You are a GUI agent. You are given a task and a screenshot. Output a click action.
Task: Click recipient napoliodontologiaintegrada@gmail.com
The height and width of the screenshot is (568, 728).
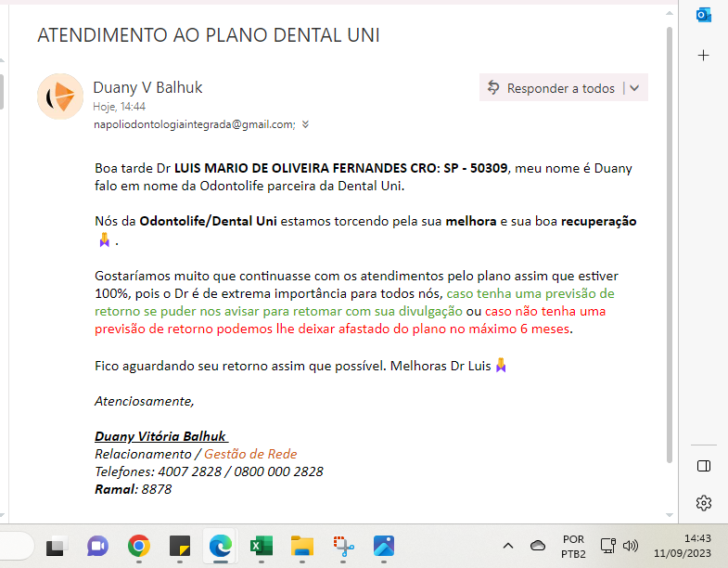coord(195,124)
